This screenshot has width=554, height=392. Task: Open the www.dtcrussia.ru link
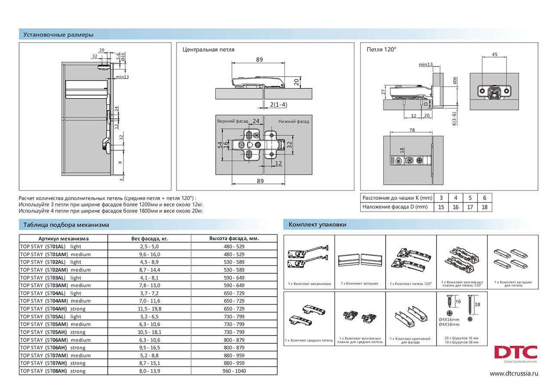click(x=514, y=373)
